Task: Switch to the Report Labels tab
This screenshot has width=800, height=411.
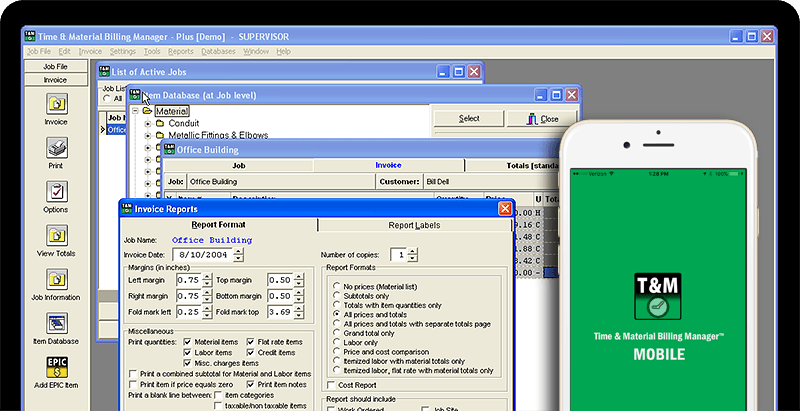Action: pyautogui.click(x=414, y=225)
